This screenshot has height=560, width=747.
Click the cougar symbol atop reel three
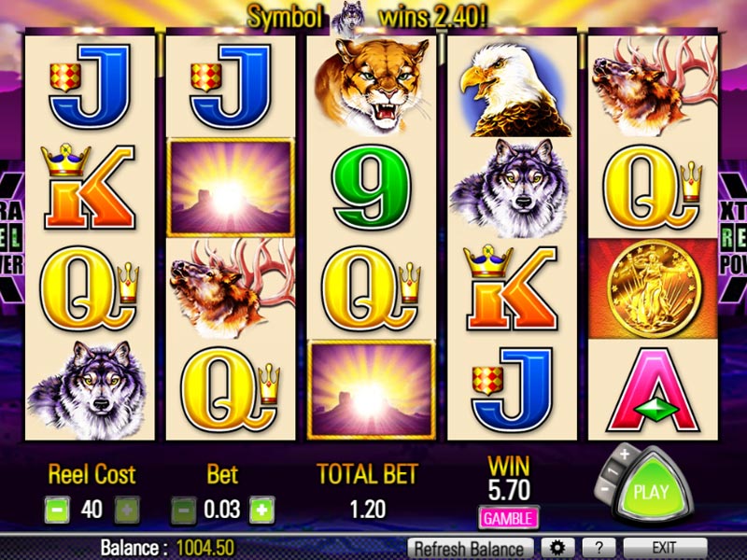click(372, 86)
